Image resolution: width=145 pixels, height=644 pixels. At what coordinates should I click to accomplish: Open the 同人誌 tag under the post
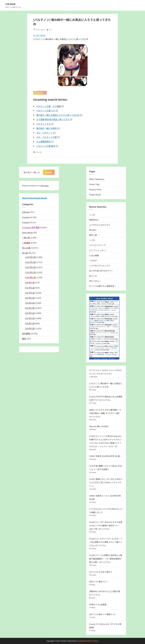[39, 152]
